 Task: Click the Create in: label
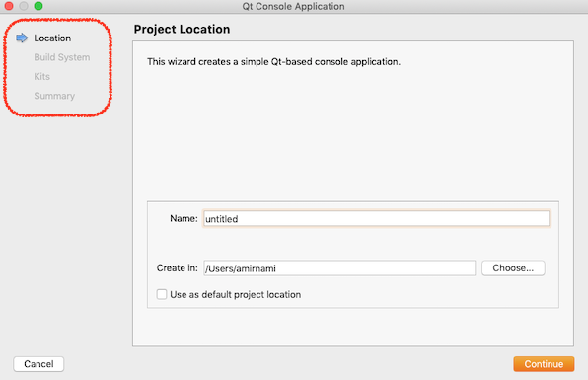click(x=177, y=267)
